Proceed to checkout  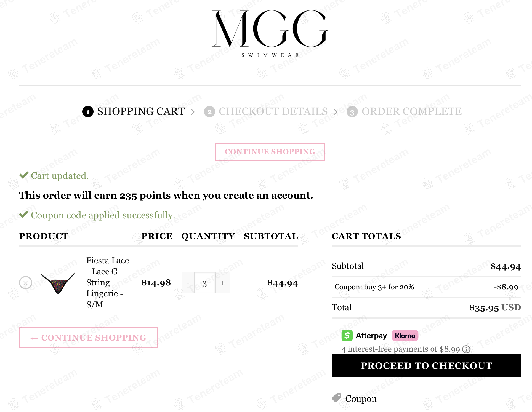[x=426, y=365]
